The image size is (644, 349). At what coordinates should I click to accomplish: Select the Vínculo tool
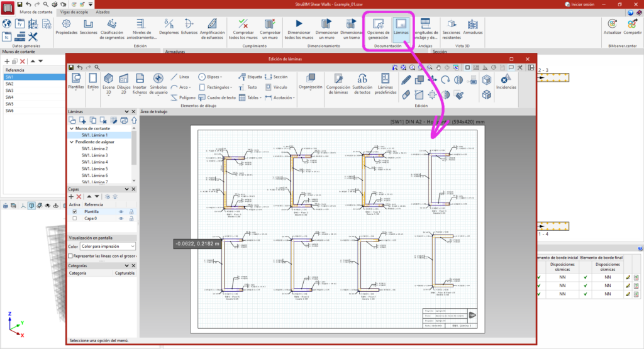tap(277, 87)
